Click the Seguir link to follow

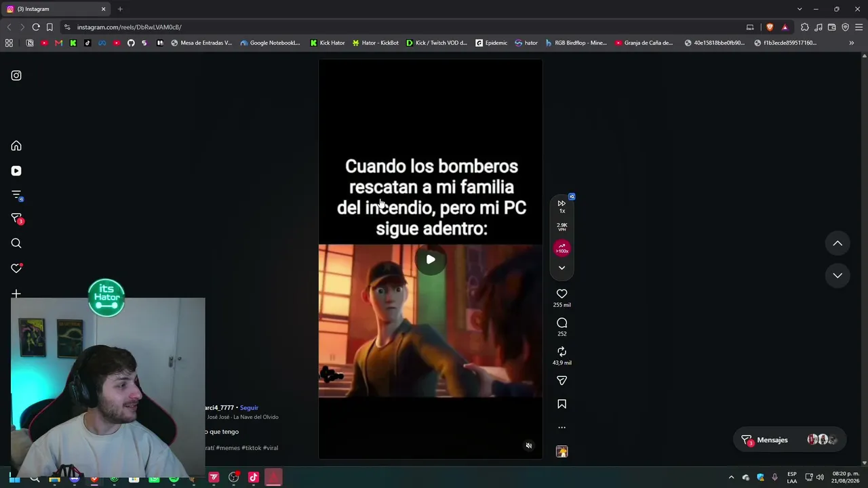[249, 407]
